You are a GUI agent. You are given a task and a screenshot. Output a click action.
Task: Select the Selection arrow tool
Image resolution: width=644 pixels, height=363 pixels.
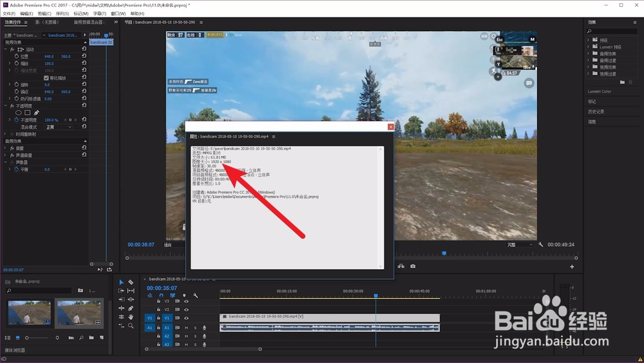tap(121, 282)
